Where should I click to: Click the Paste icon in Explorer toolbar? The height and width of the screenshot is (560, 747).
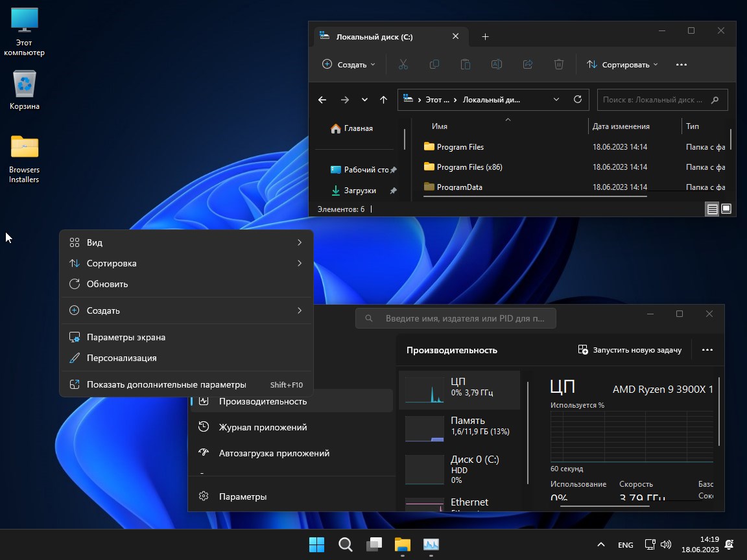(x=465, y=64)
